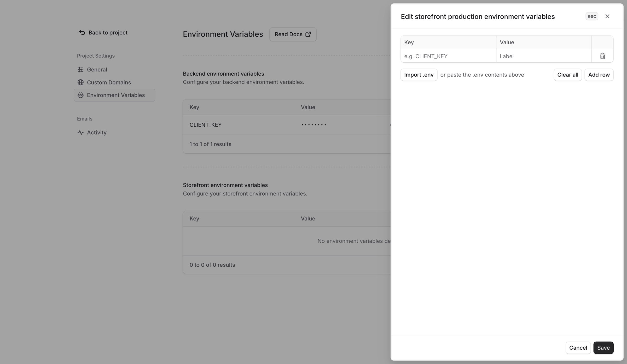Image resolution: width=627 pixels, height=364 pixels.
Task: Close the edit panel with the X icon
Action: pos(607,16)
